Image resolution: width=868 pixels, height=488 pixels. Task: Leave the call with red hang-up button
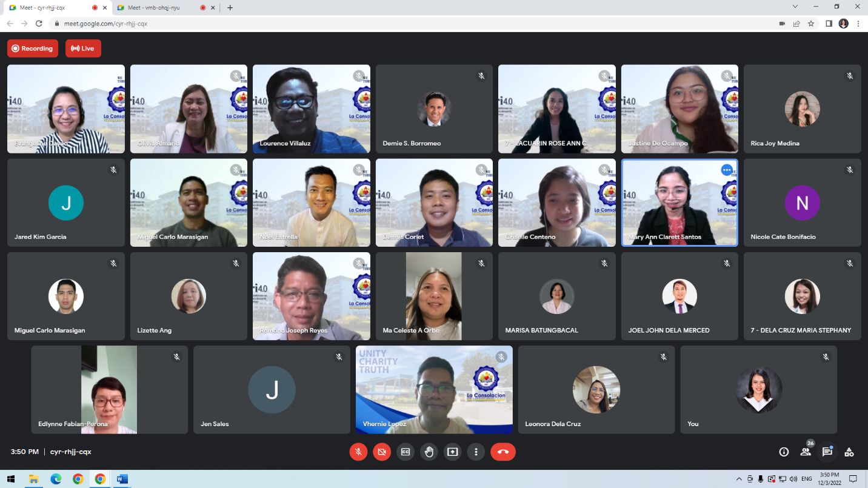pos(502,452)
